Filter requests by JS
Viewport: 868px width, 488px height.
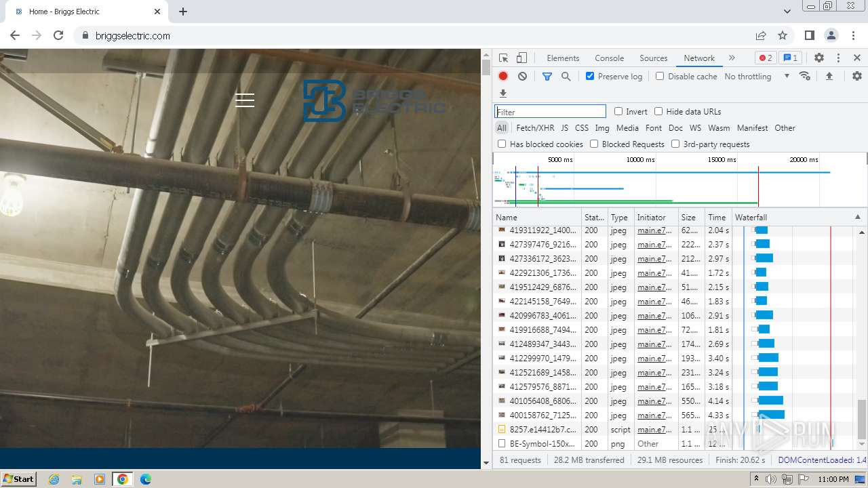[564, 127]
